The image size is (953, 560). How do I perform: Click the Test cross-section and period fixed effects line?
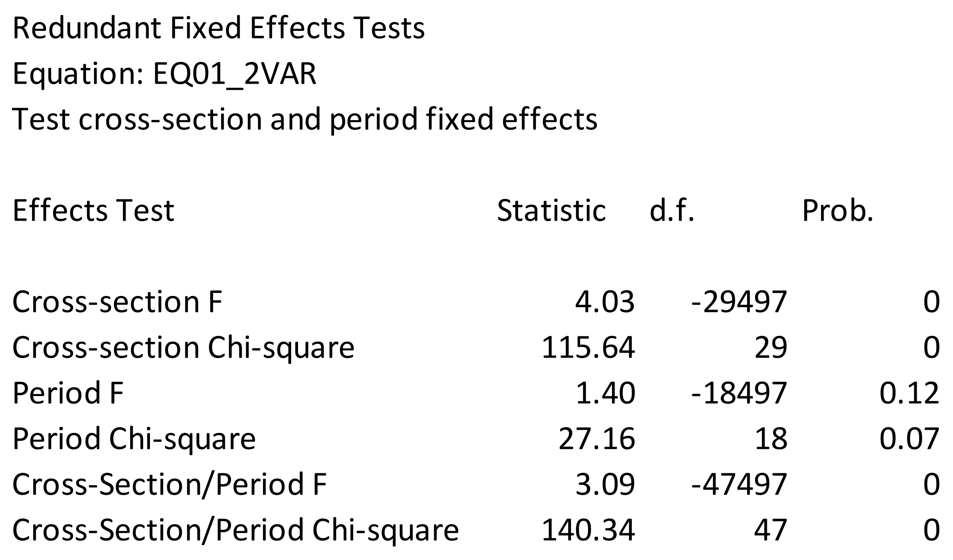305,119
